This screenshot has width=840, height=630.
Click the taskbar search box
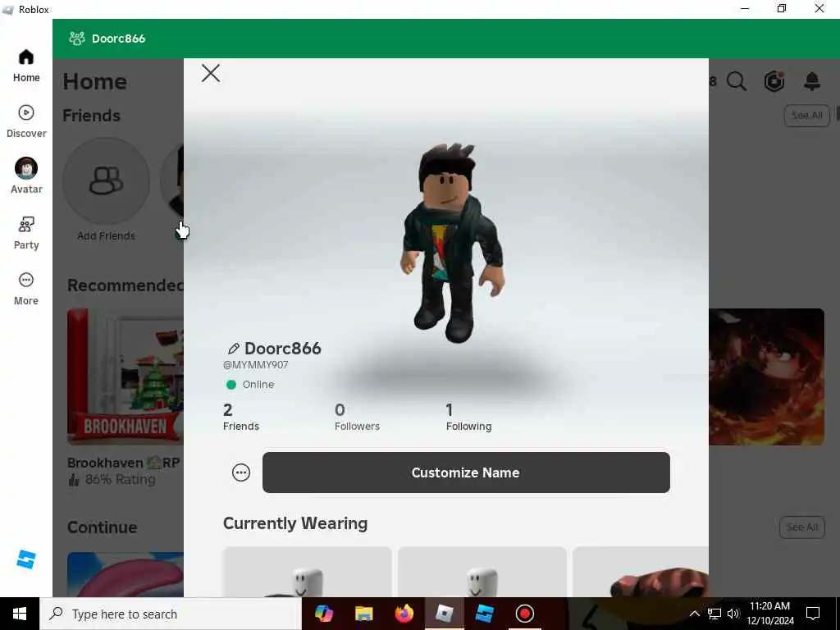(171, 614)
